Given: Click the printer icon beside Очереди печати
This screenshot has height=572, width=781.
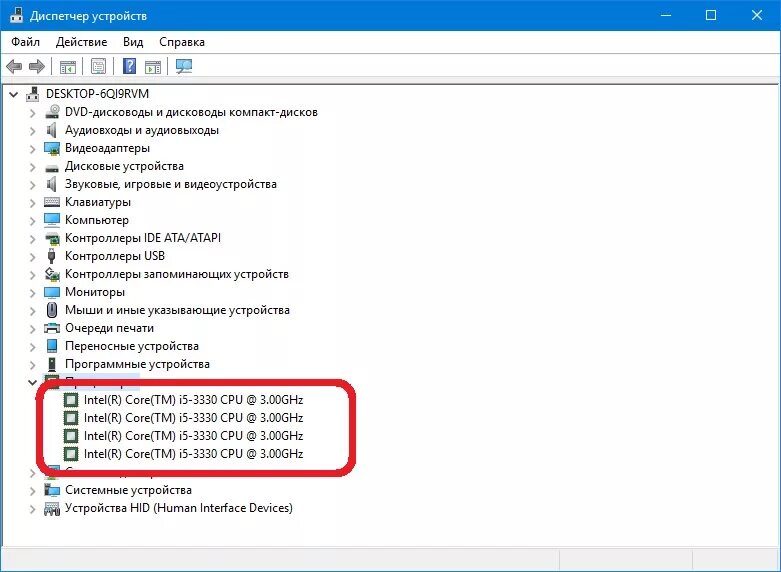Looking at the screenshot, I should pos(52,328).
